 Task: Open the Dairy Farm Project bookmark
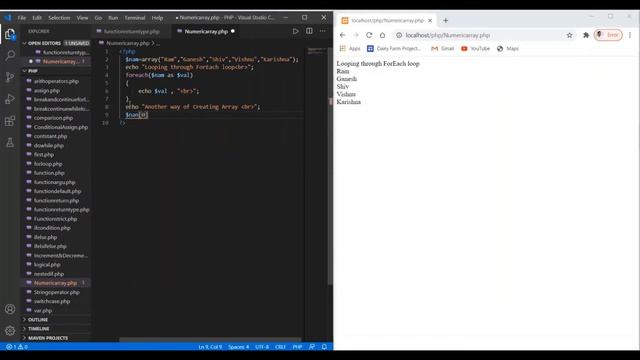click(394, 49)
